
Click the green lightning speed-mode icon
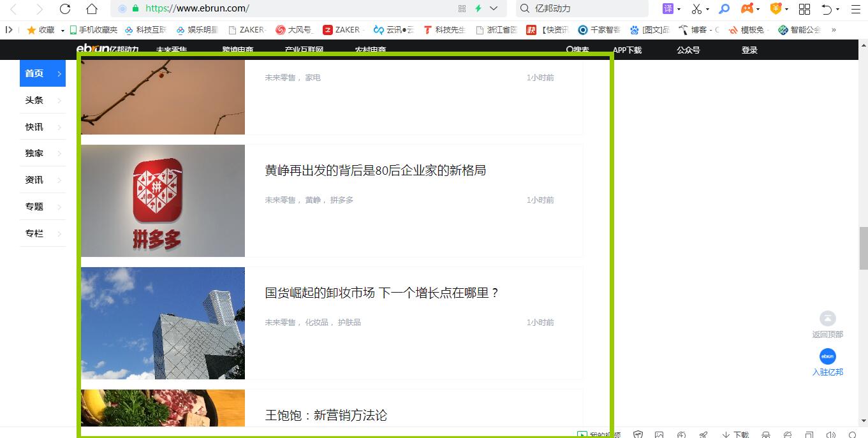(x=478, y=9)
